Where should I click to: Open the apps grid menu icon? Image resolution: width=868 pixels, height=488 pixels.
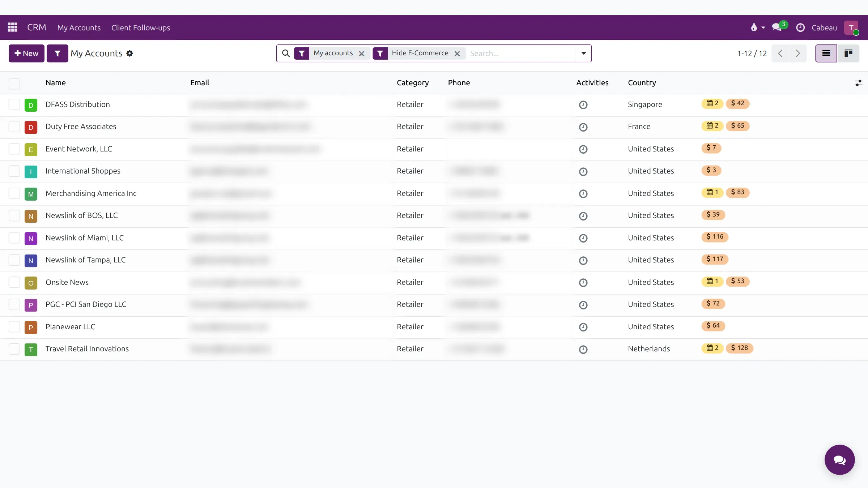(x=13, y=27)
